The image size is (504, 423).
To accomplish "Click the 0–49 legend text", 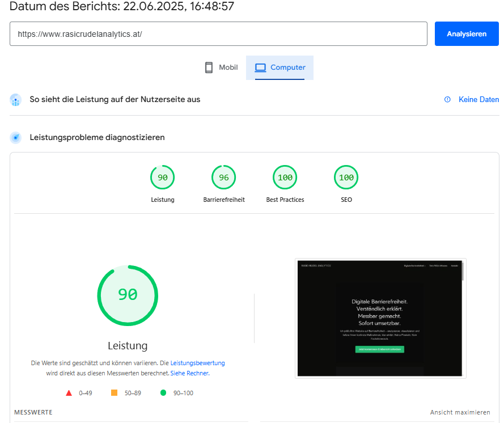I will (86, 393).
